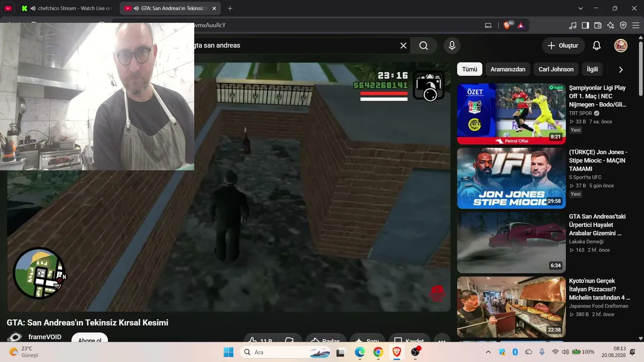Open the pinned YouTube tab
Viewport: 644px width, 362px height.
(8, 9)
